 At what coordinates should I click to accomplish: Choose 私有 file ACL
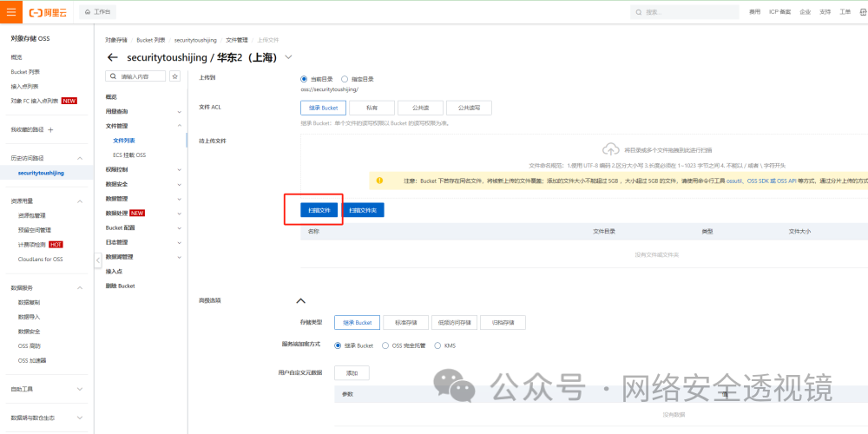pos(372,108)
